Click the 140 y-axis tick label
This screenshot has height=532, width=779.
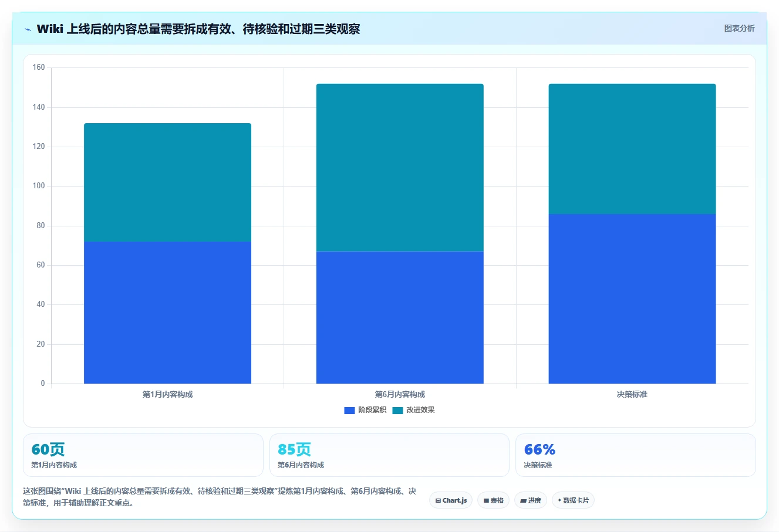pos(39,107)
